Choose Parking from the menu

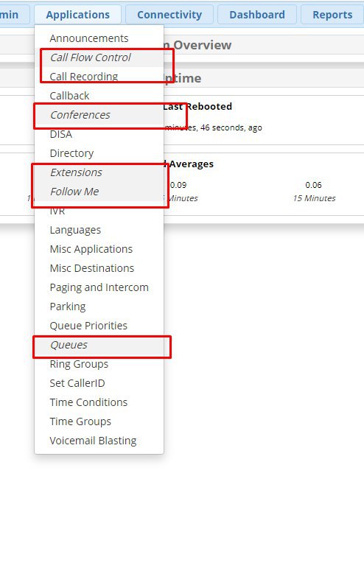(99, 307)
